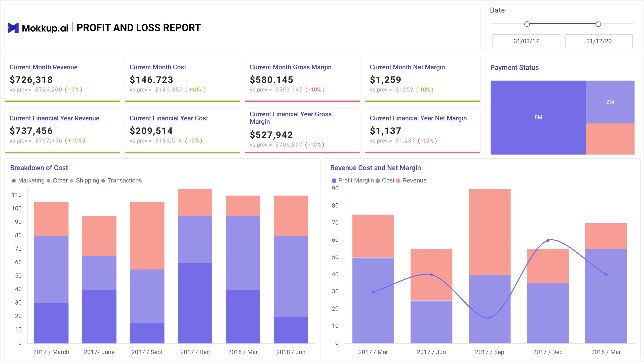The image size is (644, 362).
Task: Click the $527,942 gross margin value
Action: [x=271, y=135]
